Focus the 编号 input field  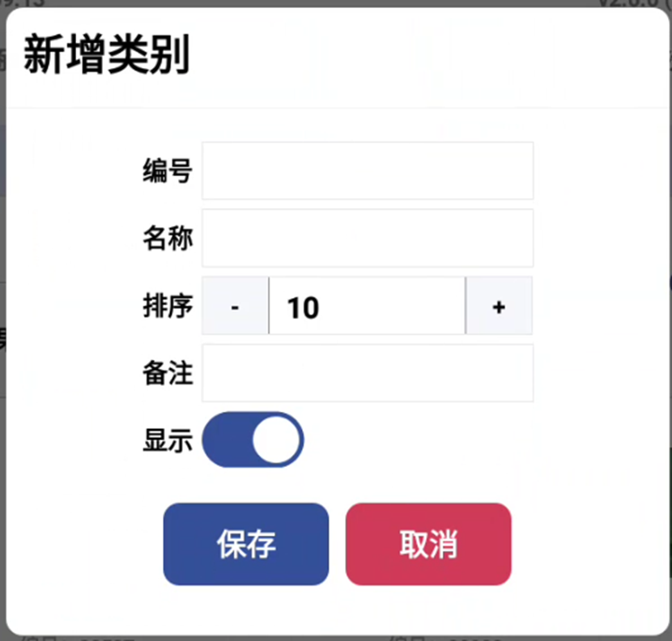pyautogui.click(x=368, y=171)
